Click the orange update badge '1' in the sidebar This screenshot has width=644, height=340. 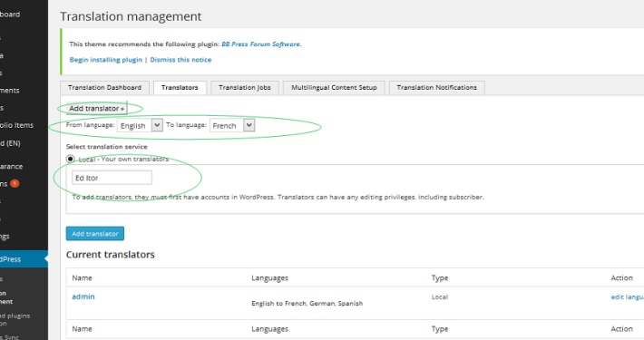tap(15, 183)
